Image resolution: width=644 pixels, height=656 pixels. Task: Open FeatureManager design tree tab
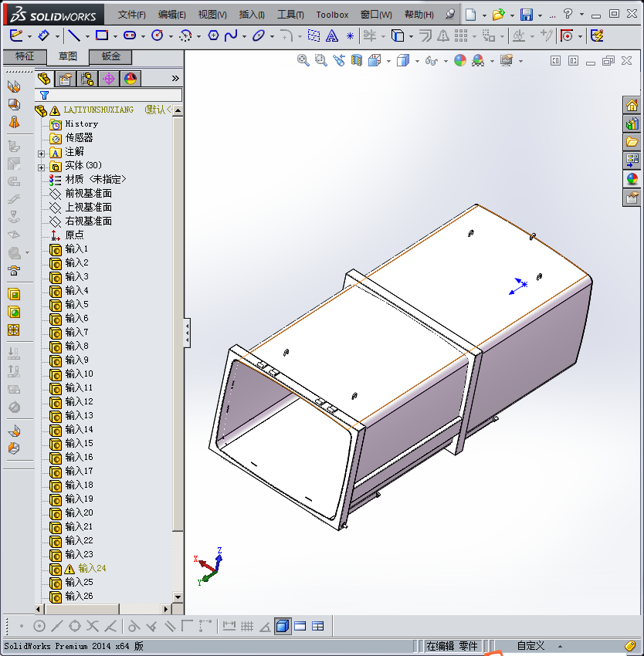click(44, 79)
